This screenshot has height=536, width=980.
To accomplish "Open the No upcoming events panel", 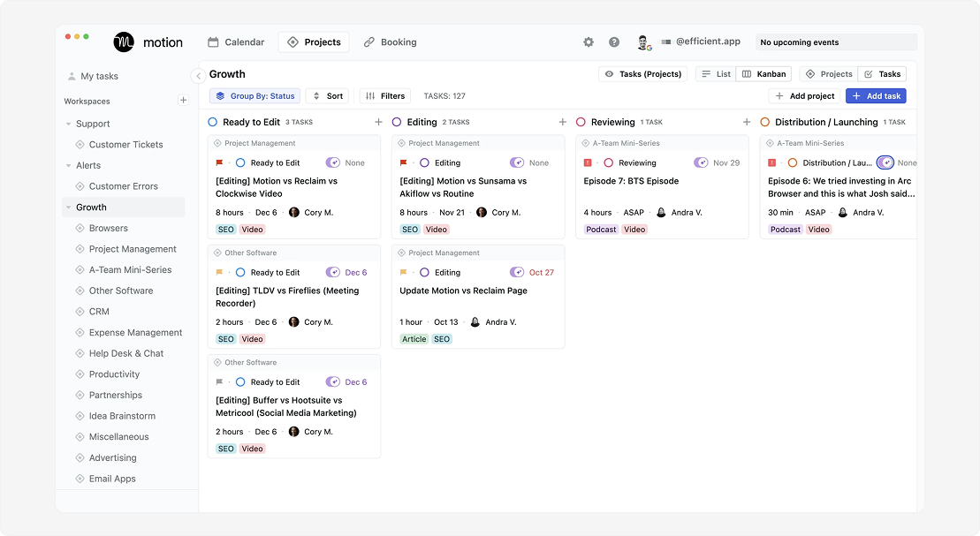I will 836,42.
